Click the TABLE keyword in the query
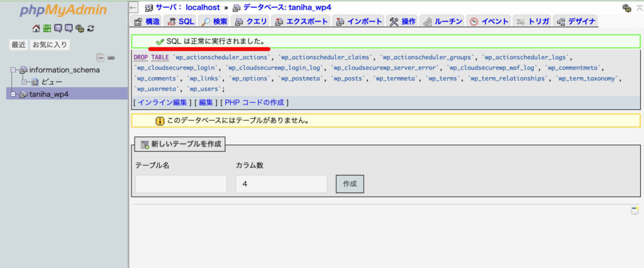 [x=160, y=57]
